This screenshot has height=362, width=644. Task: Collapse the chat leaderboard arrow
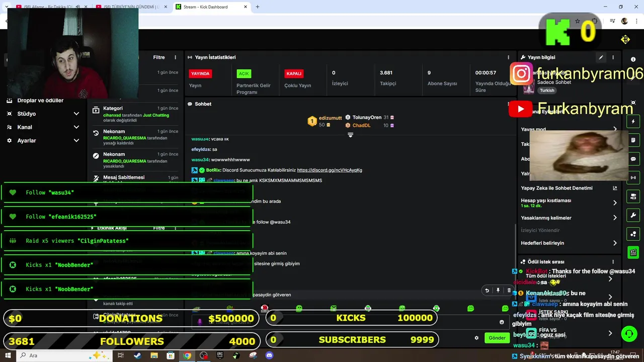351,135
